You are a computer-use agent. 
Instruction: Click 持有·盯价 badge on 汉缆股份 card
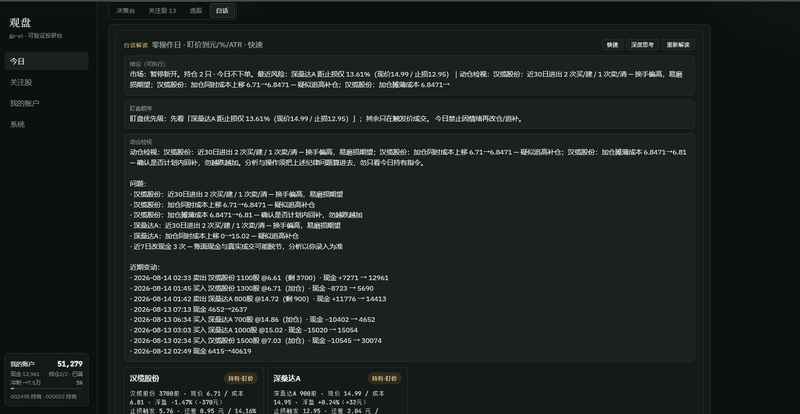click(241, 378)
